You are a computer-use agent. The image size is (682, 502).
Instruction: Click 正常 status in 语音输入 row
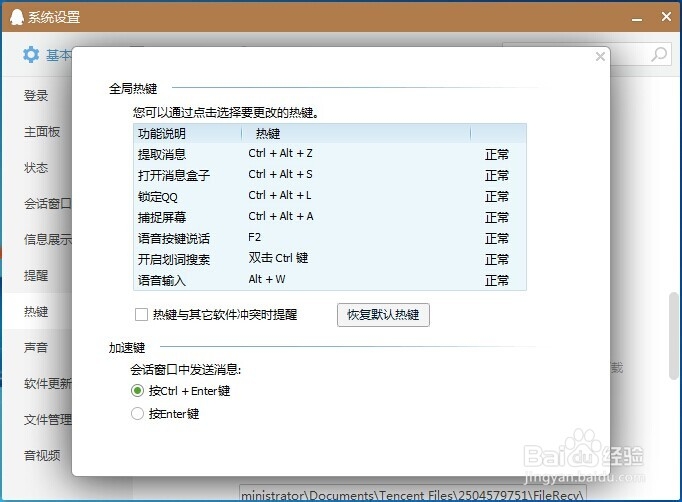pos(497,280)
